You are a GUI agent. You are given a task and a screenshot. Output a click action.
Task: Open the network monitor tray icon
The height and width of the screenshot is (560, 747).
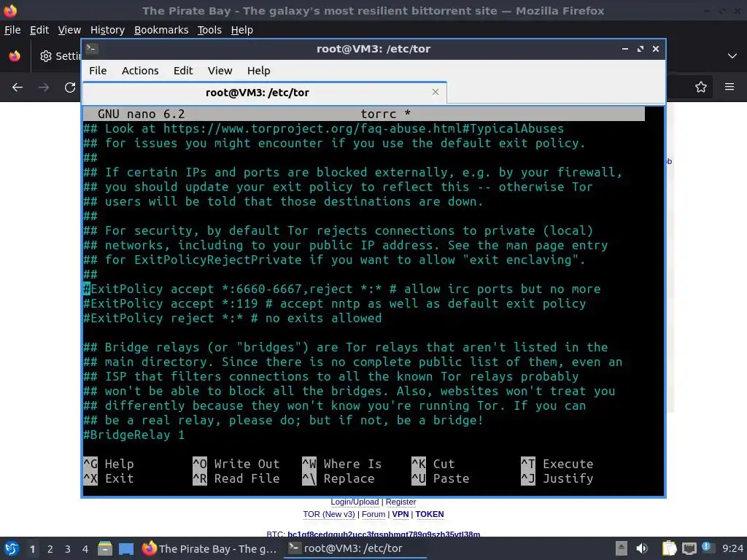pos(689,548)
